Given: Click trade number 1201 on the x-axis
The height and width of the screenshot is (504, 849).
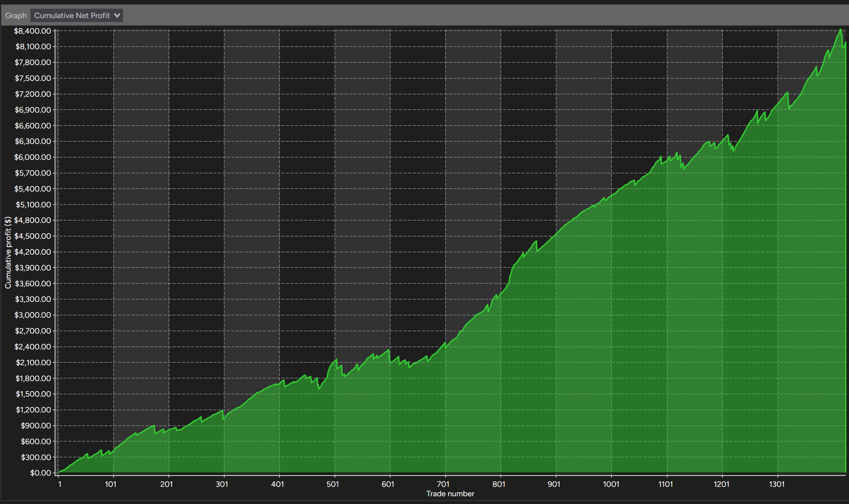Looking at the screenshot, I should click(721, 484).
